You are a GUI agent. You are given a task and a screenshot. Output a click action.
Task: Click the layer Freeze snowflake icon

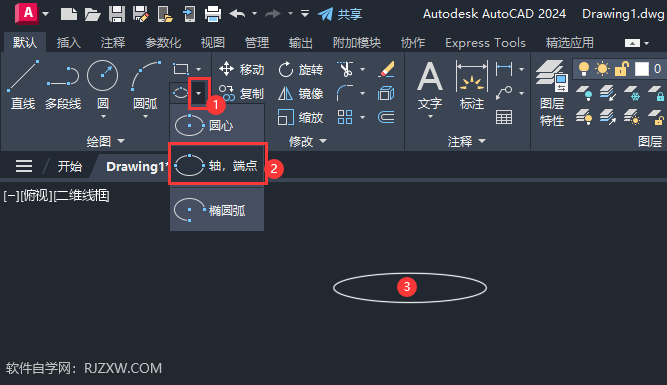[632, 93]
